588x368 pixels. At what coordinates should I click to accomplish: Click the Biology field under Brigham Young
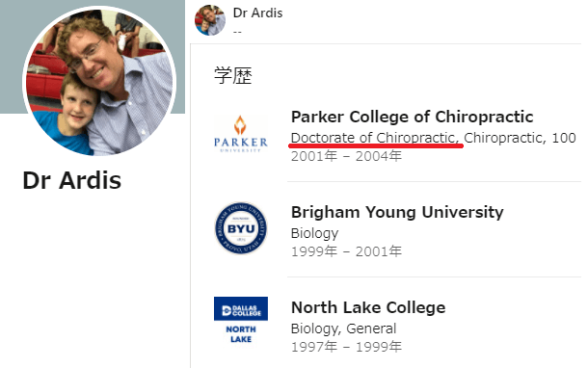click(314, 233)
